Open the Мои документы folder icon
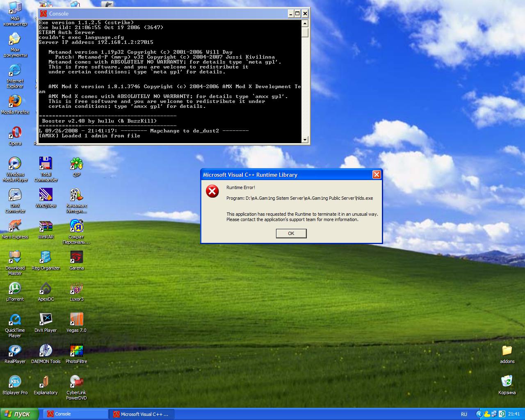525x420 pixels. coord(15,44)
